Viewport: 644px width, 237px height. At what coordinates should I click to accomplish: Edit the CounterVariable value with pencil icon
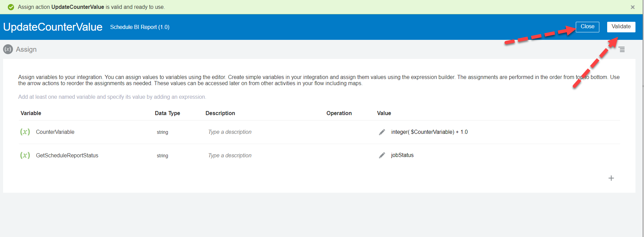pos(382,132)
